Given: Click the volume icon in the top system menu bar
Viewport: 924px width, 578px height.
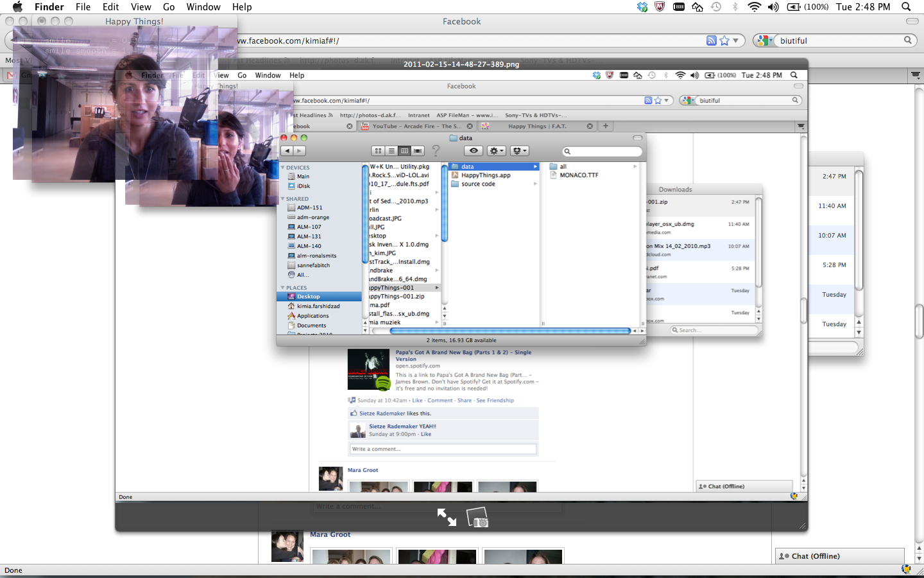Looking at the screenshot, I should tap(773, 7).
